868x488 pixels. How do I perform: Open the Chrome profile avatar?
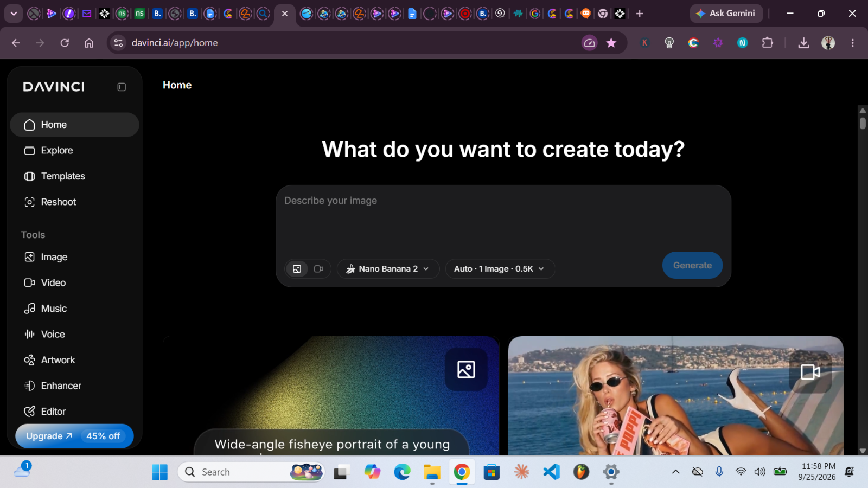pos(828,43)
